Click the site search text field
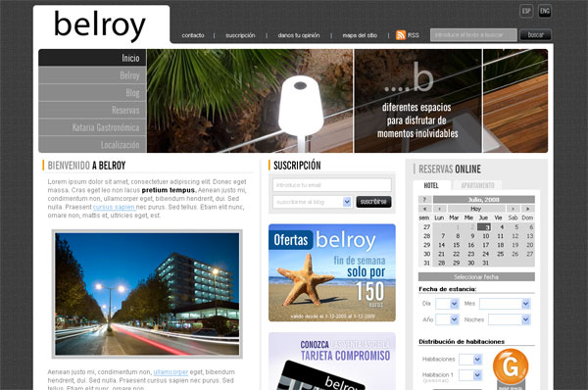 (x=473, y=35)
